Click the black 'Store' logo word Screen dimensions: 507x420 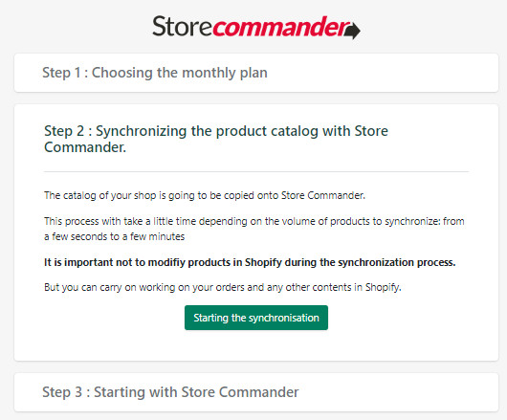point(183,27)
